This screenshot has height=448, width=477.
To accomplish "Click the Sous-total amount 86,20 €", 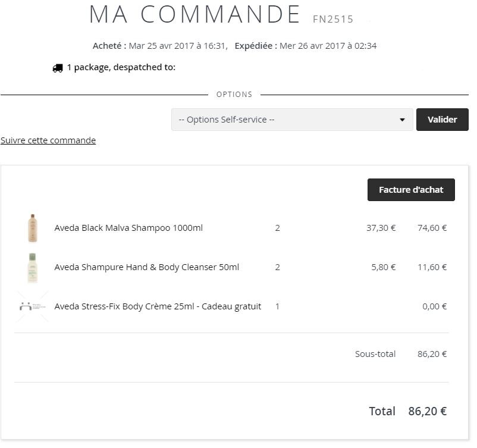I will (x=432, y=354).
